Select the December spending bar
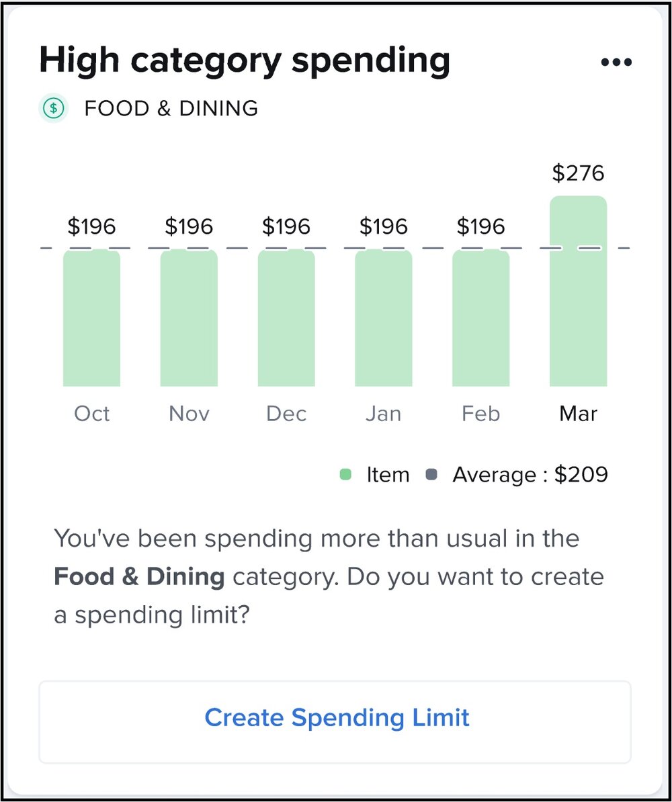The width and height of the screenshot is (672, 802). pyautogui.click(x=286, y=318)
